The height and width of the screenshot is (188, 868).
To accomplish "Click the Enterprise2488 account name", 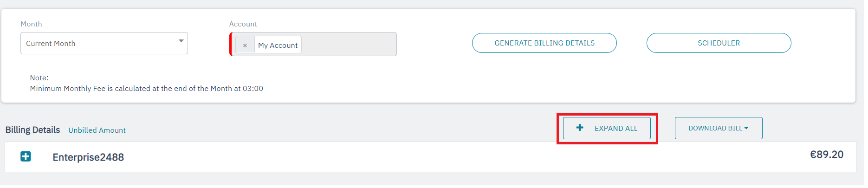I will pos(88,157).
